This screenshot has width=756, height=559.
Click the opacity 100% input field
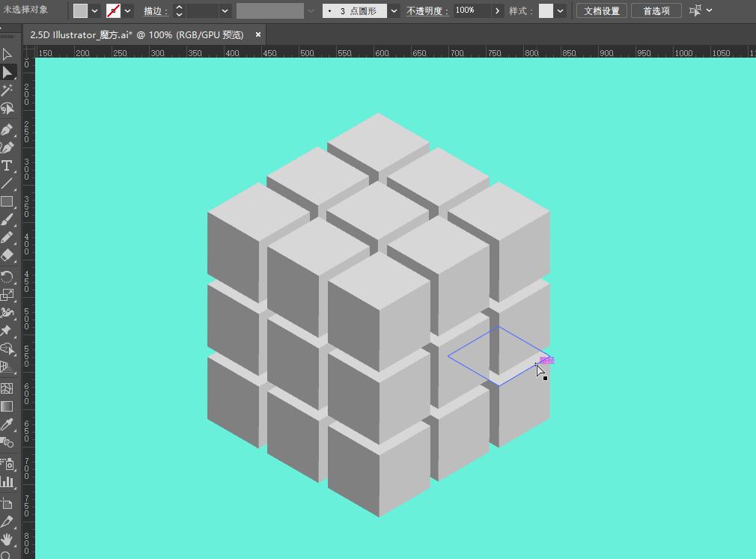(472, 11)
